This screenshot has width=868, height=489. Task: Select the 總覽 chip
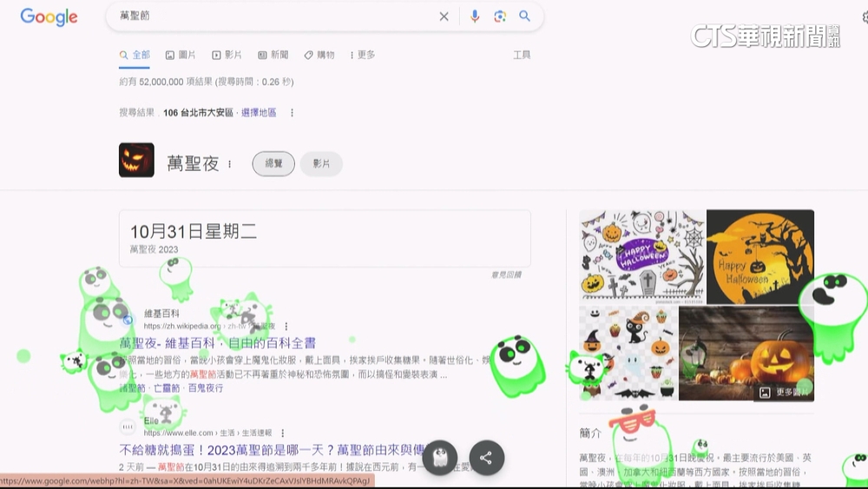click(273, 164)
